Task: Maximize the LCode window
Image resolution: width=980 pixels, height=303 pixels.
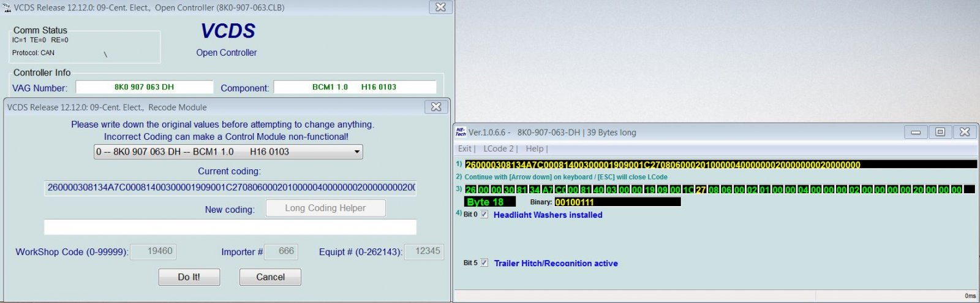Action: (940, 132)
